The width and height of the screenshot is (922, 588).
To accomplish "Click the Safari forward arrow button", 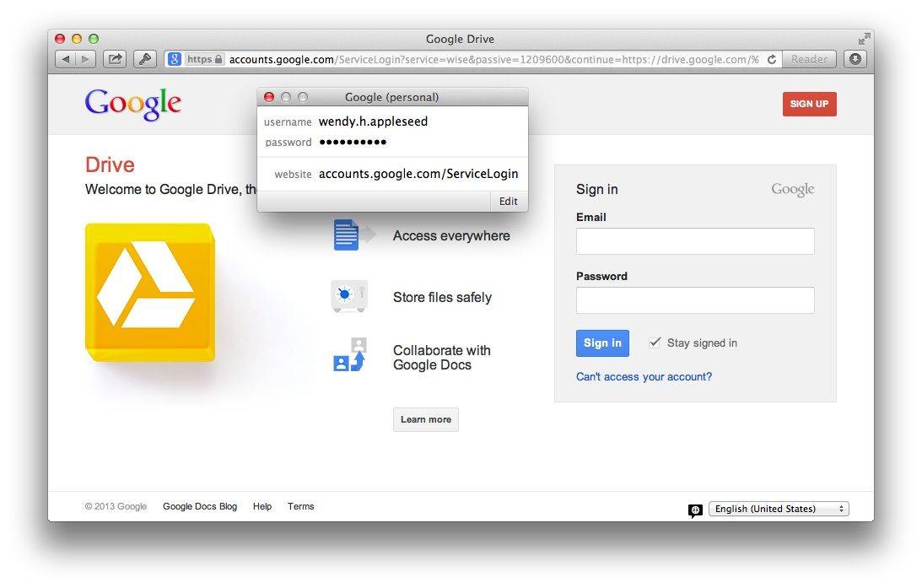I will click(84, 59).
